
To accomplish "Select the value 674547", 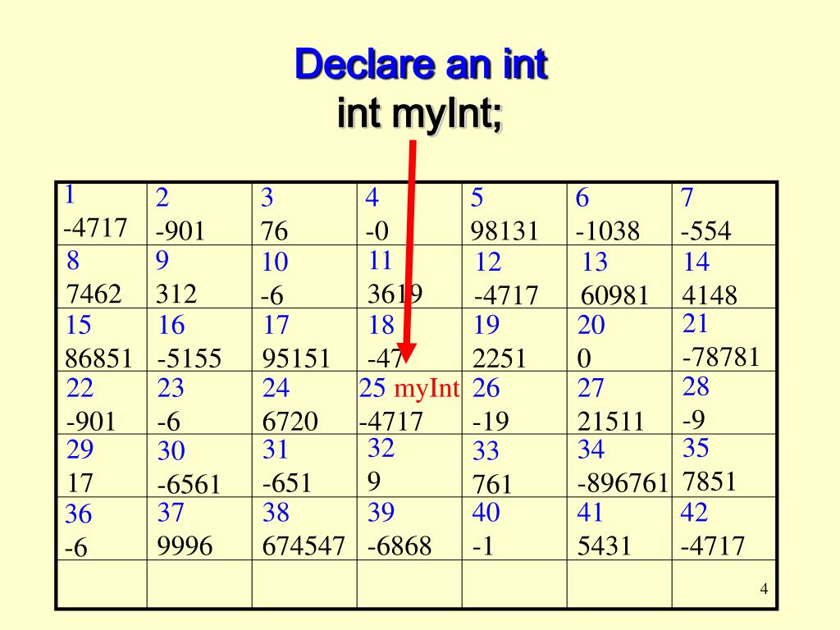I will click(304, 546).
